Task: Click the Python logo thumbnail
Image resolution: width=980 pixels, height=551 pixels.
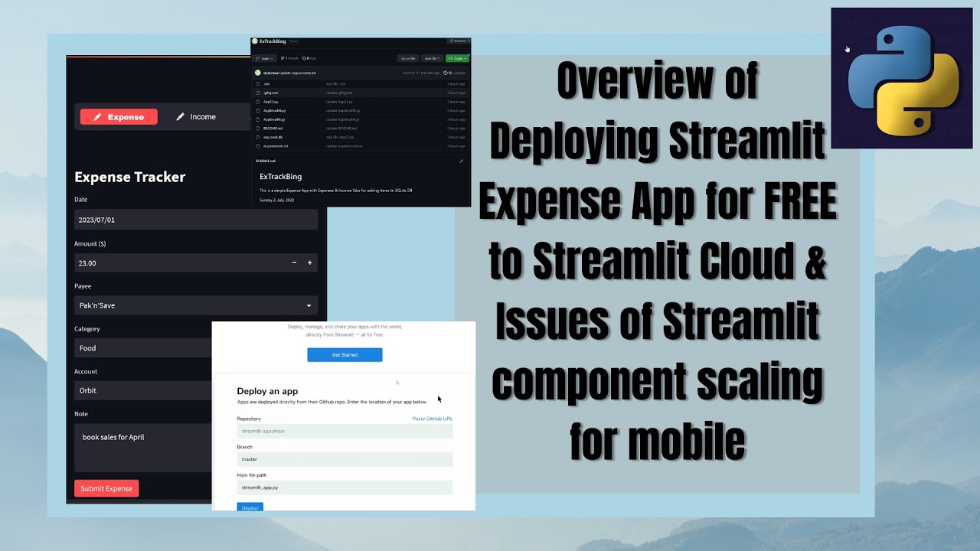Action: point(901,78)
